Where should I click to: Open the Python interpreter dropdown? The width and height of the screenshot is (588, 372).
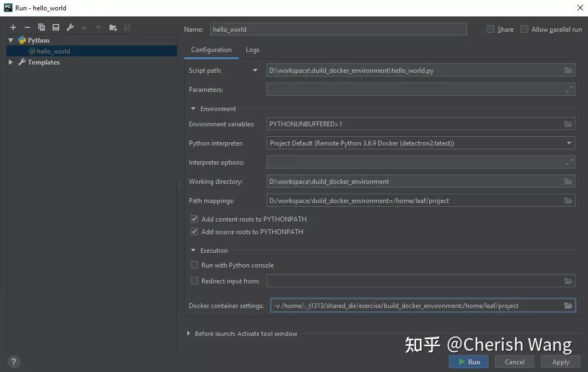(569, 143)
